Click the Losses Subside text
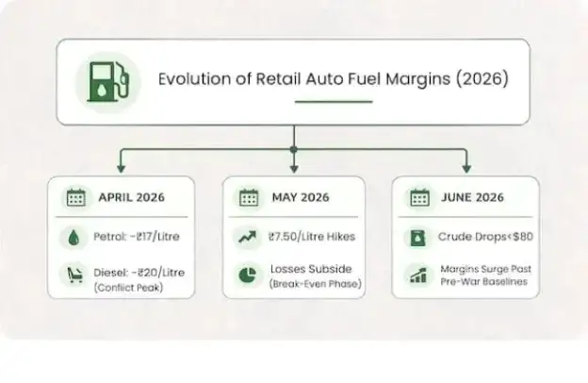588x383 pixels. click(311, 269)
